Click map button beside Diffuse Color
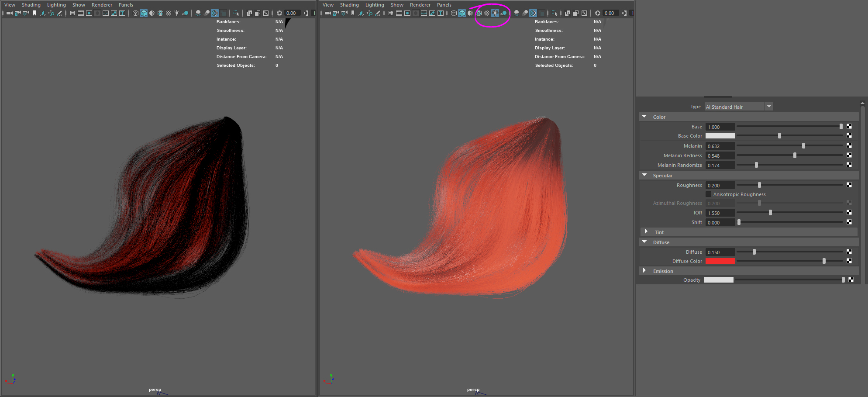 (x=849, y=261)
